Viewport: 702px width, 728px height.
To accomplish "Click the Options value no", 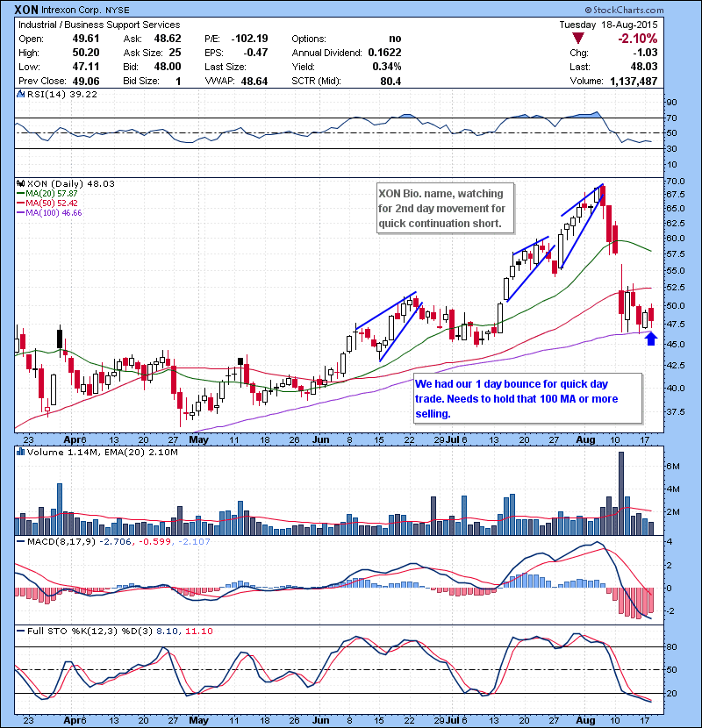I will tap(395, 39).
